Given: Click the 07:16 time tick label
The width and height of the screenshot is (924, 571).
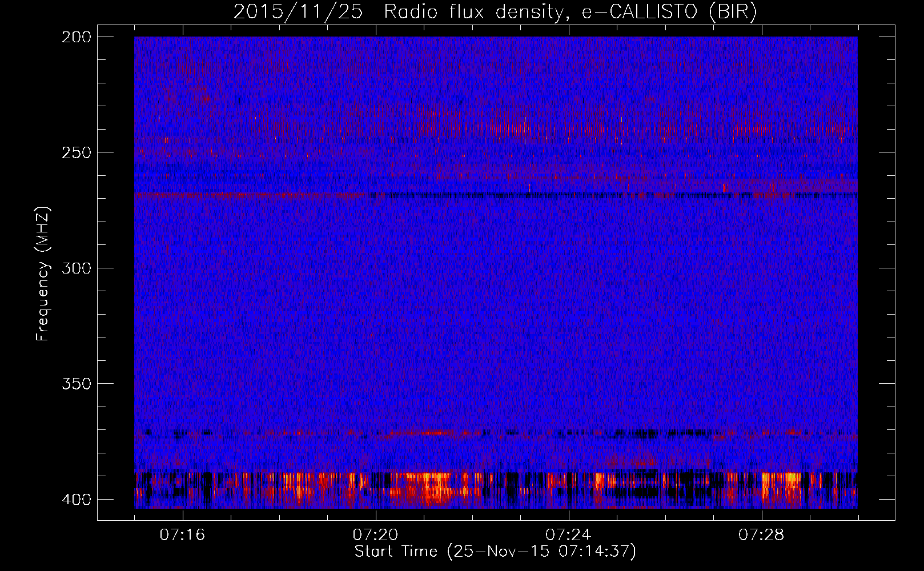Looking at the screenshot, I should tap(183, 535).
